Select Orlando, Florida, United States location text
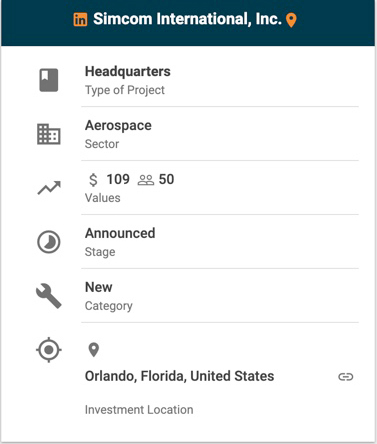Screen dimensions: 377x444 pos(179,376)
